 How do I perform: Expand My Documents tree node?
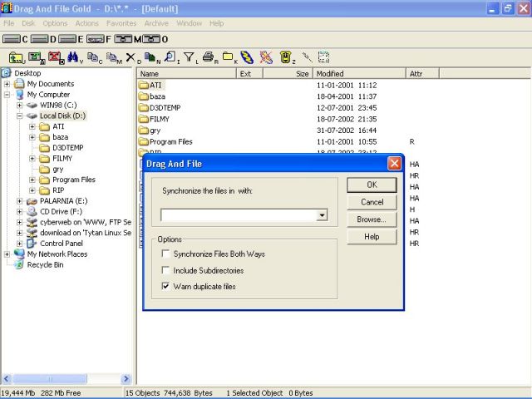tap(7, 84)
